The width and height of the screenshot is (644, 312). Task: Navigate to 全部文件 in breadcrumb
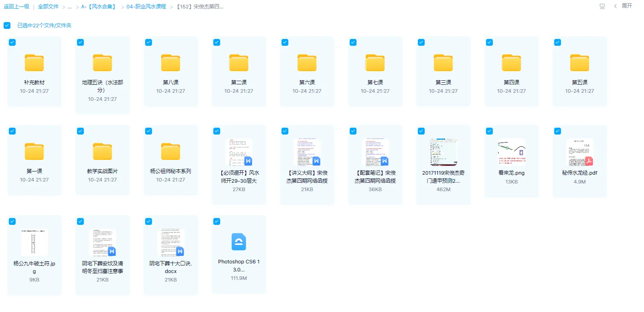48,6
